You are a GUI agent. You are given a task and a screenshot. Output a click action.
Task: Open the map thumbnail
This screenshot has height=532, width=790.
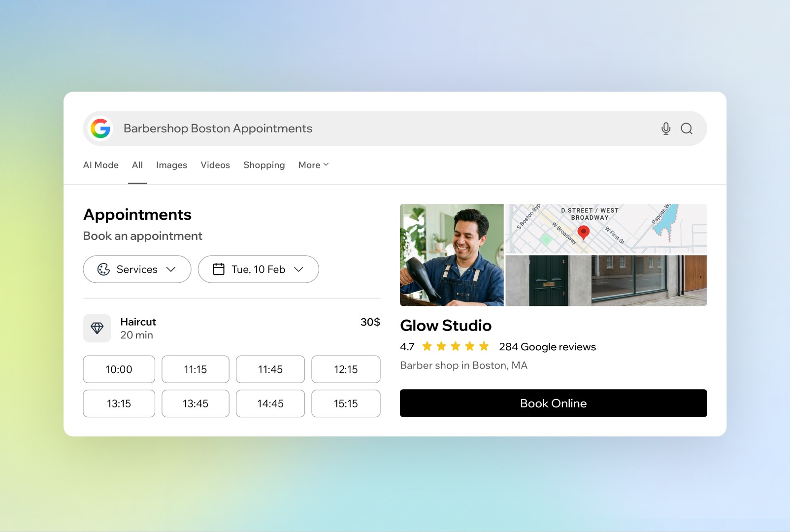pos(606,229)
